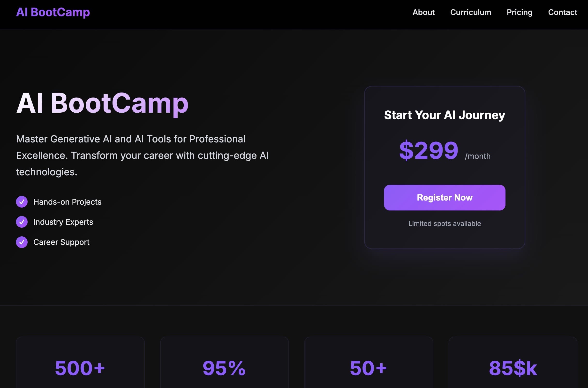This screenshot has width=588, height=388.
Task: Click the Limited spots available notice
Action: (x=445, y=223)
